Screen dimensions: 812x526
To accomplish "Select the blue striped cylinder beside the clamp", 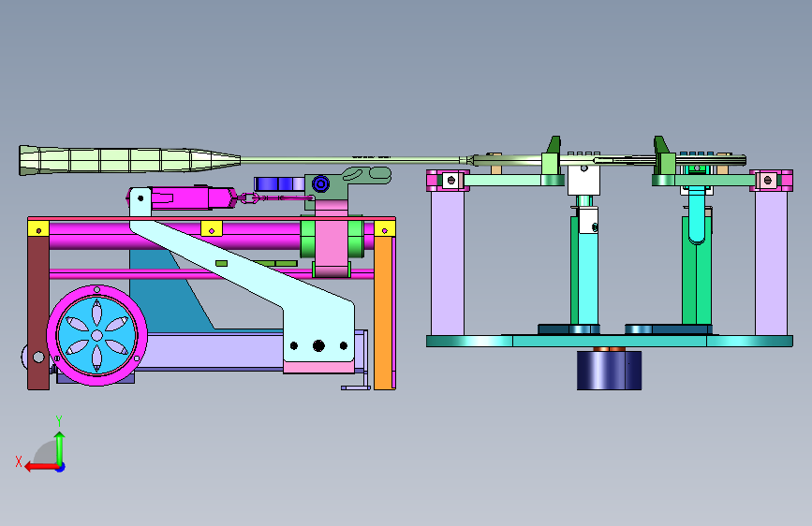I will pos(280,183).
